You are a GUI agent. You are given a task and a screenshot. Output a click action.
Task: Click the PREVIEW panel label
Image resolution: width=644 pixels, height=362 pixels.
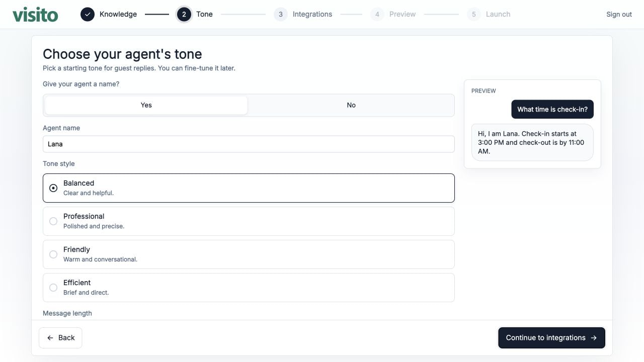coord(484,91)
